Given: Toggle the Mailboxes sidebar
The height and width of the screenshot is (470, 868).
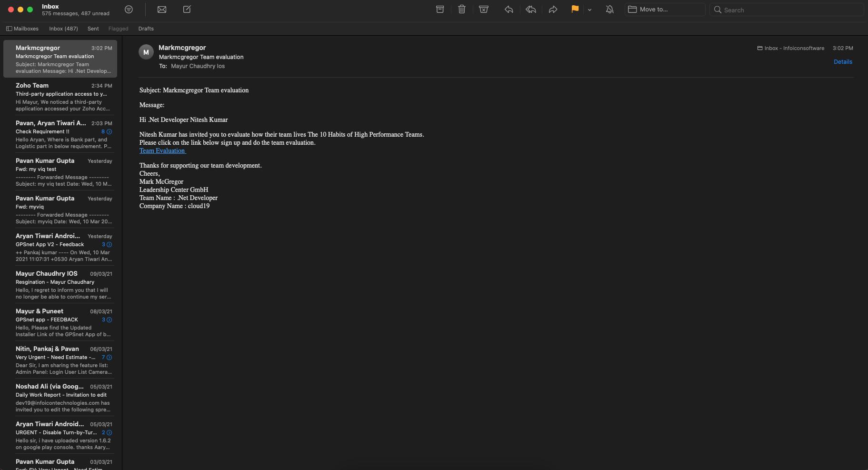Looking at the screenshot, I should [22, 29].
